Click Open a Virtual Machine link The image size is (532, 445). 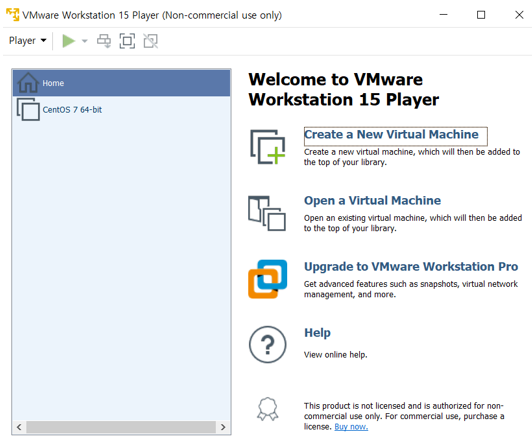(x=372, y=200)
